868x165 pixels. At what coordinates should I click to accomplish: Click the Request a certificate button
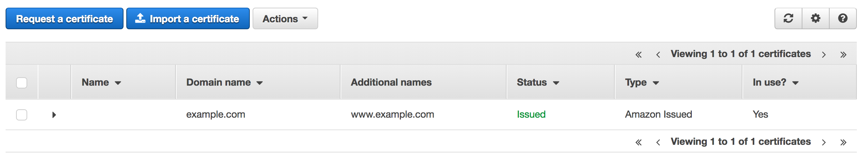(65, 19)
